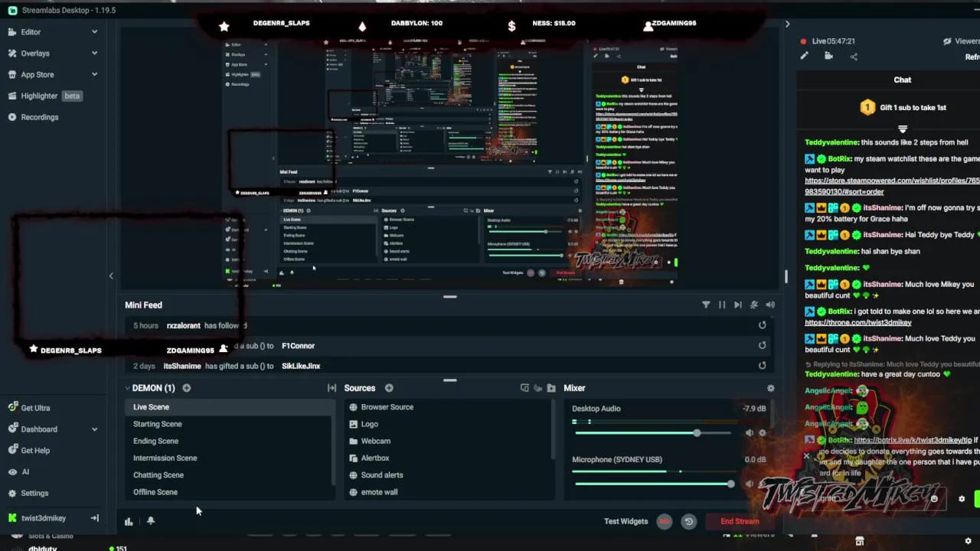This screenshot has width=980, height=551.
Task: Mute Desktop Audio with speaker icon
Action: [x=750, y=433]
